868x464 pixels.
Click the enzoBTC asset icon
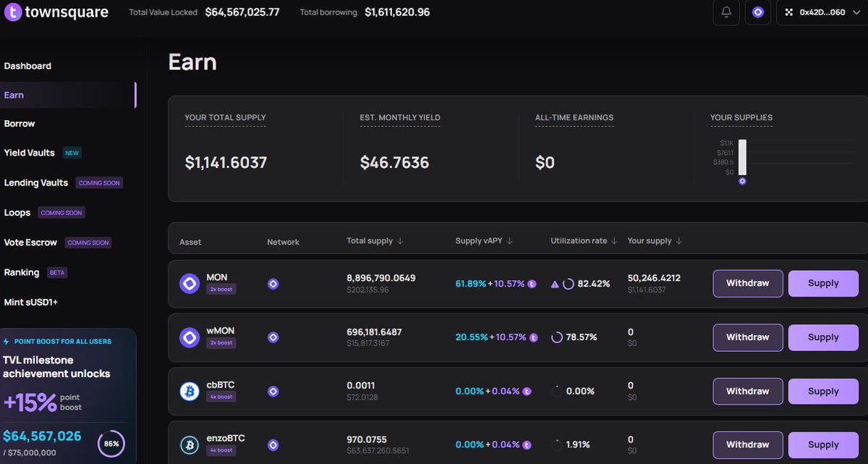[x=190, y=444]
